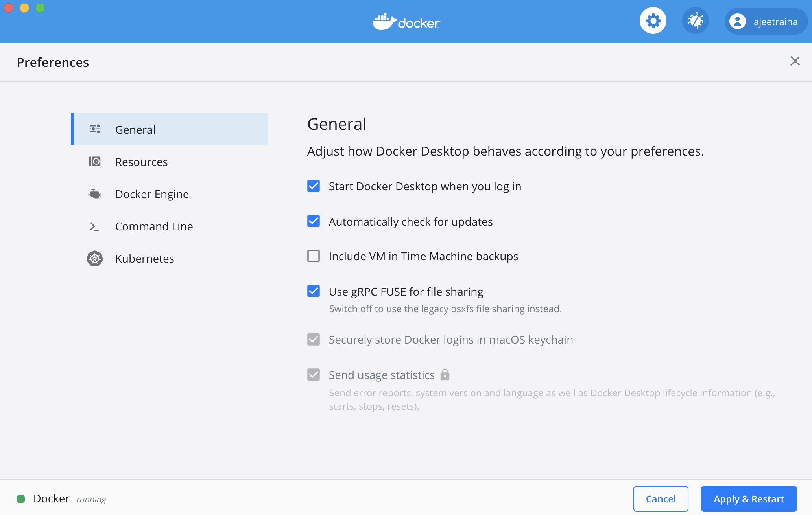Open the ajeetraina account menu

766,22
